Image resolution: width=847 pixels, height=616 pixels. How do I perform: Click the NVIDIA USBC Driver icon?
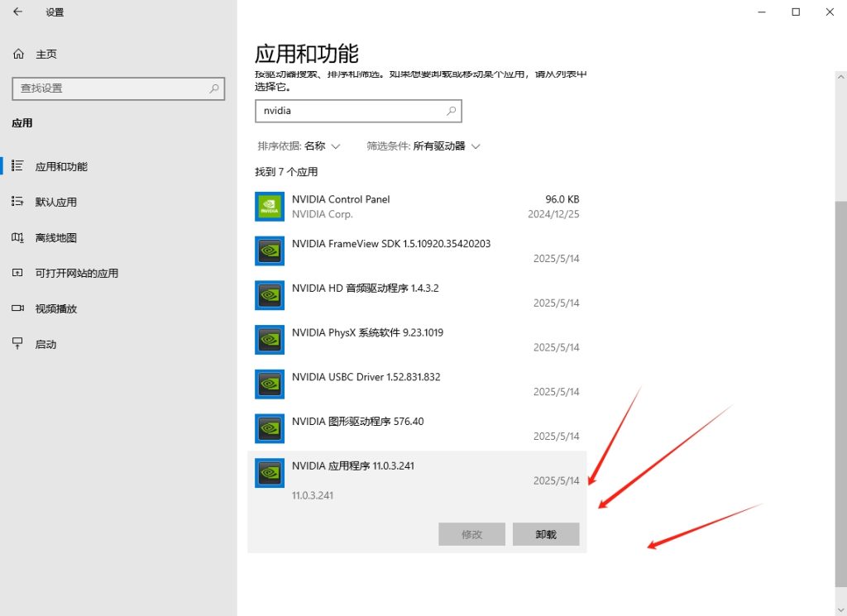[270, 384]
